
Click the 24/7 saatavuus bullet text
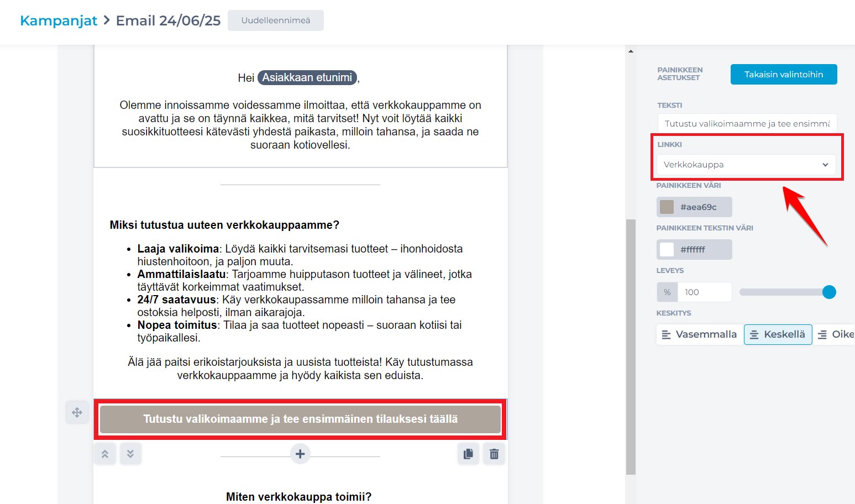(x=296, y=306)
